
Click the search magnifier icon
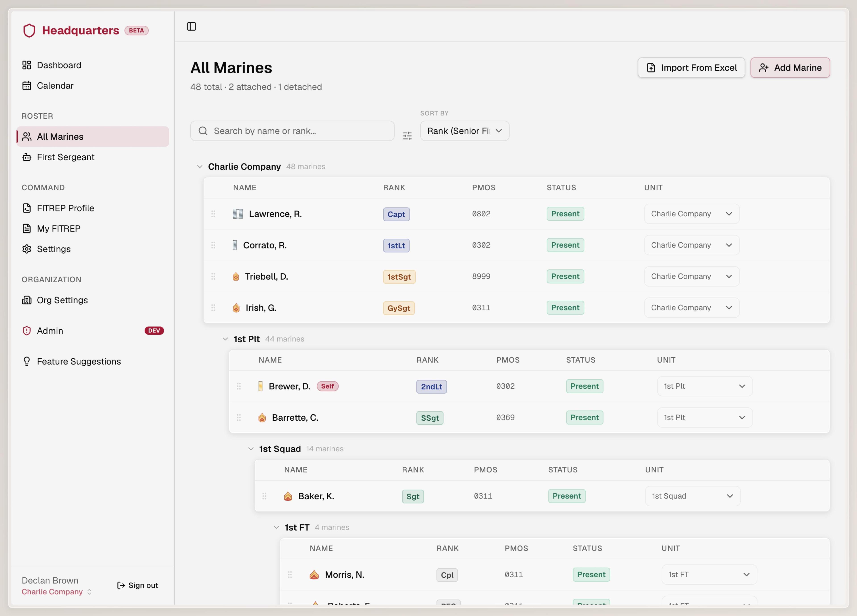click(203, 131)
